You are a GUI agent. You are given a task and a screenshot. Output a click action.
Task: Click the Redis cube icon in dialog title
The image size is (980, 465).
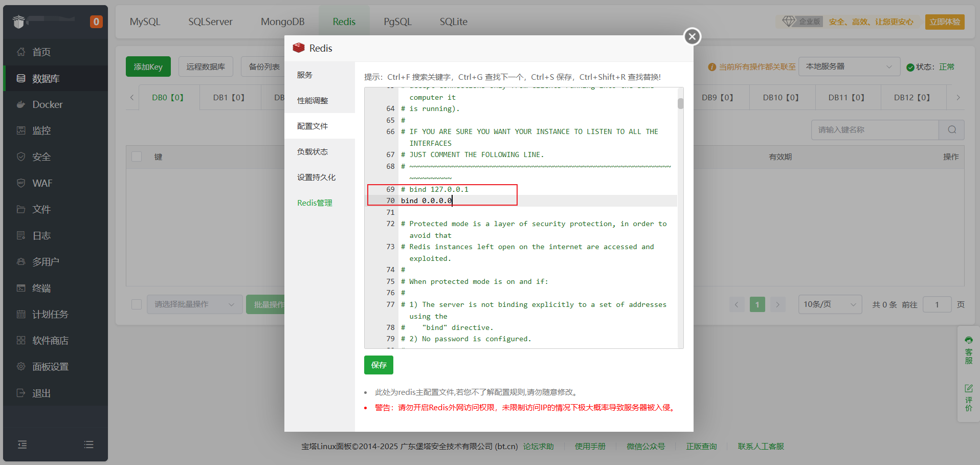coord(299,48)
